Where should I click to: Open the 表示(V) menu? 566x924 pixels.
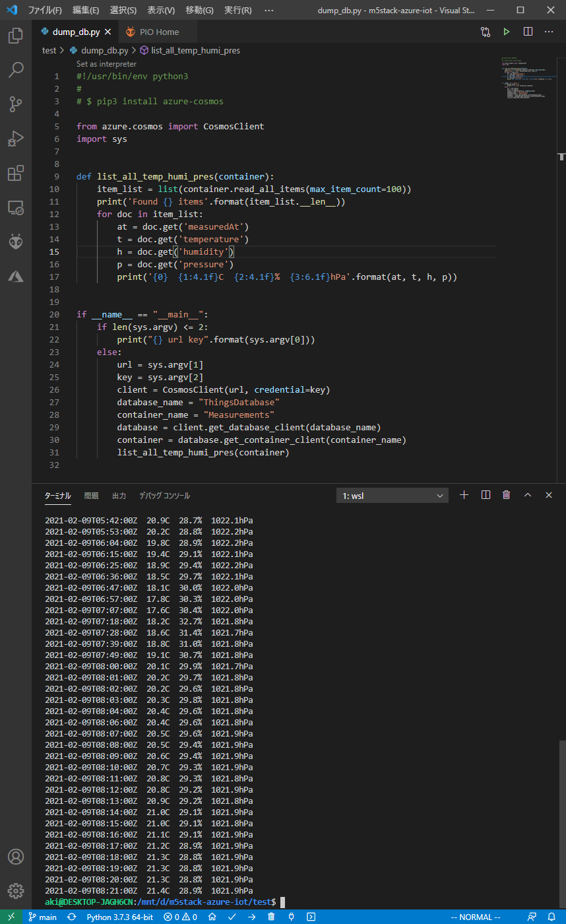coord(161,11)
